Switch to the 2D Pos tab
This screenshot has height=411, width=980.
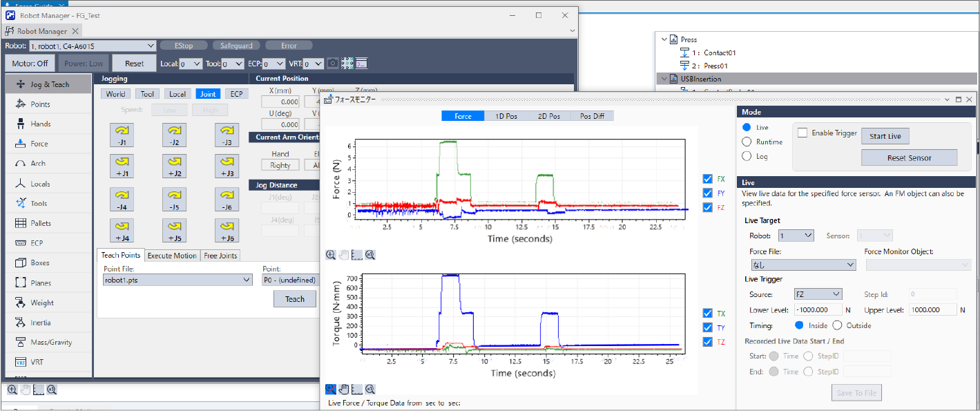tap(549, 116)
